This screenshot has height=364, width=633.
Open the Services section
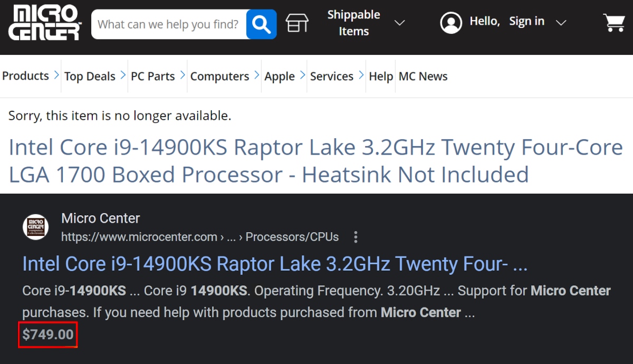tap(332, 76)
